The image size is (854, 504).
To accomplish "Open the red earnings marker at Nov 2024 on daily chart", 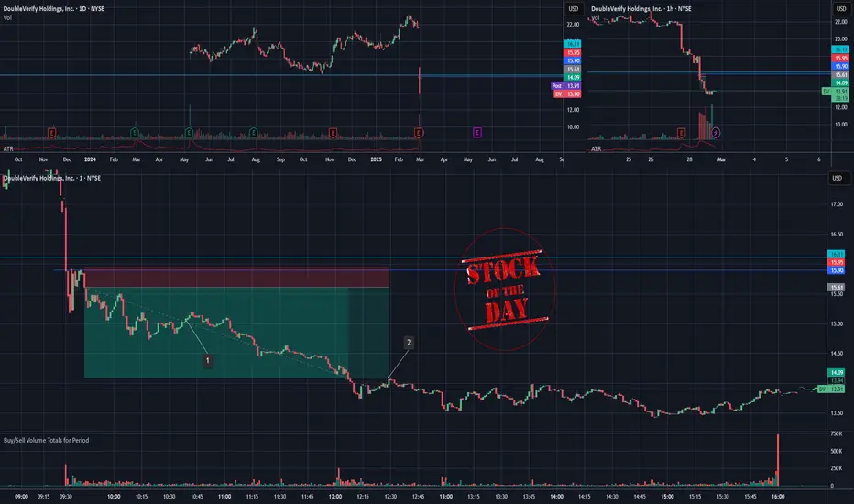I will click(x=333, y=132).
